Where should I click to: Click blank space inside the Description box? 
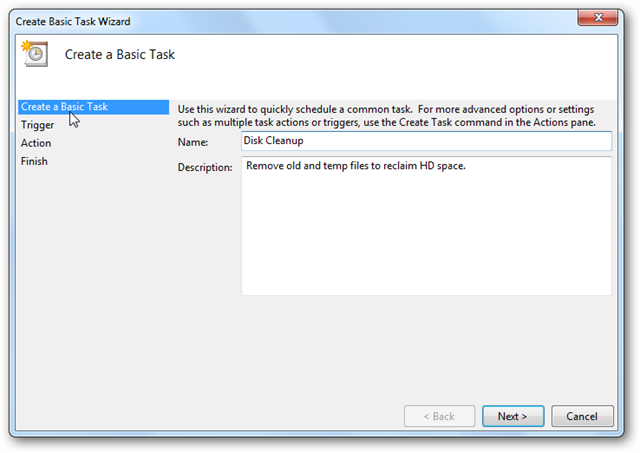pyautogui.click(x=426, y=237)
